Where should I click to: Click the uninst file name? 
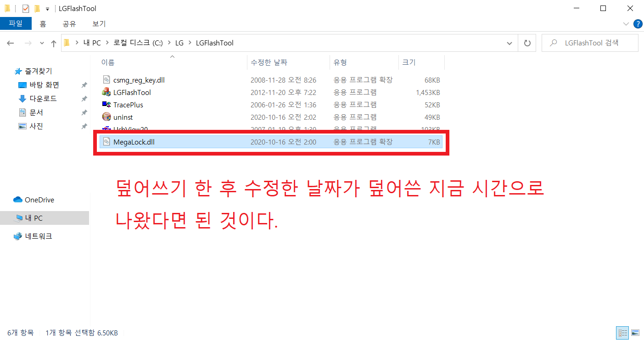coord(123,117)
